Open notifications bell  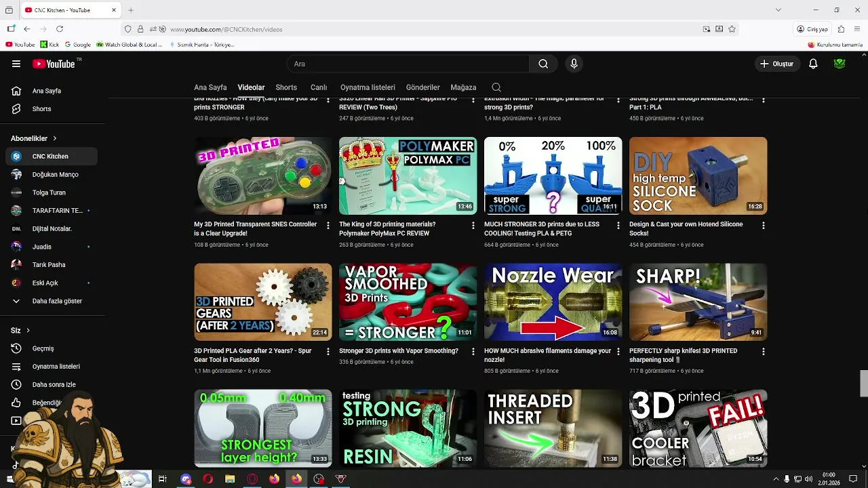tap(813, 64)
